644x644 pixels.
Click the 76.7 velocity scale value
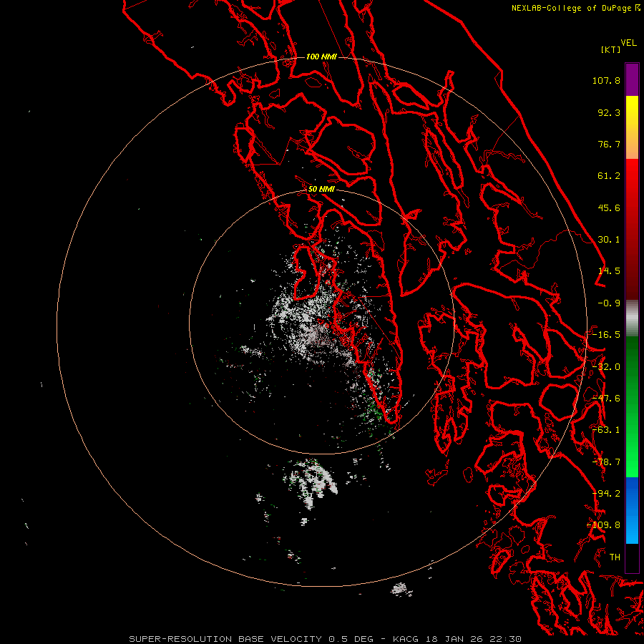(609, 144)
